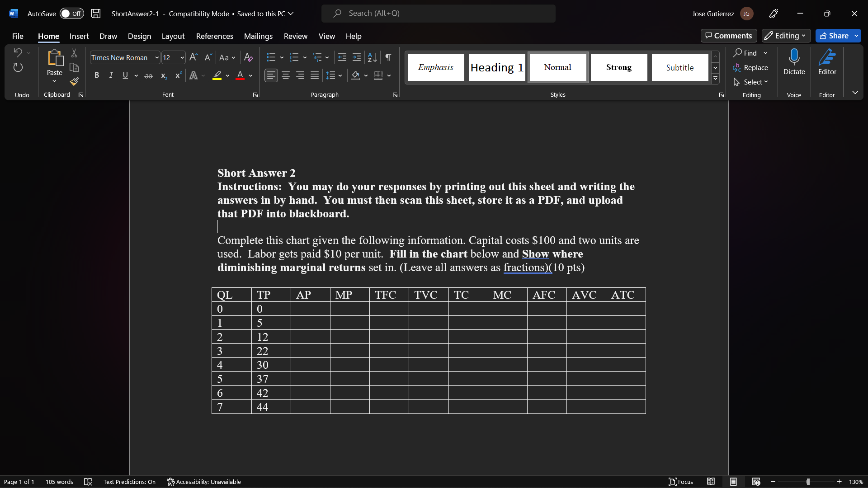Open the Editing mode dropdown
This screenshot has height=488, width=868.
(786, 36)
